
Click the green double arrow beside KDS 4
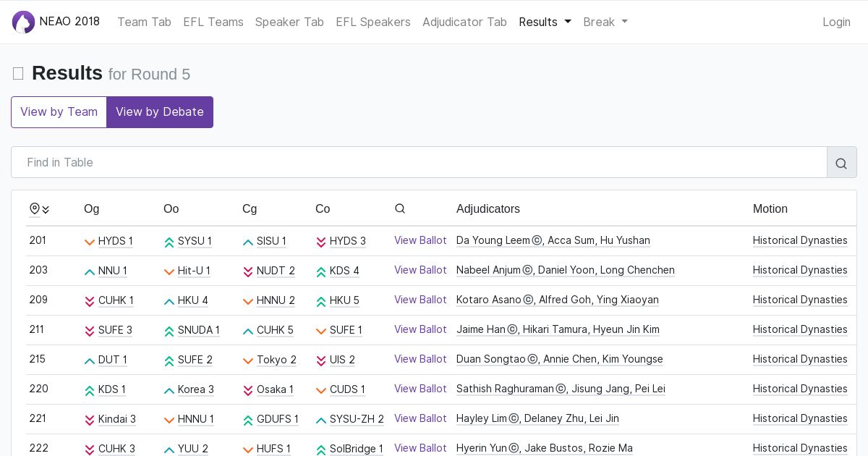point(321,272)
